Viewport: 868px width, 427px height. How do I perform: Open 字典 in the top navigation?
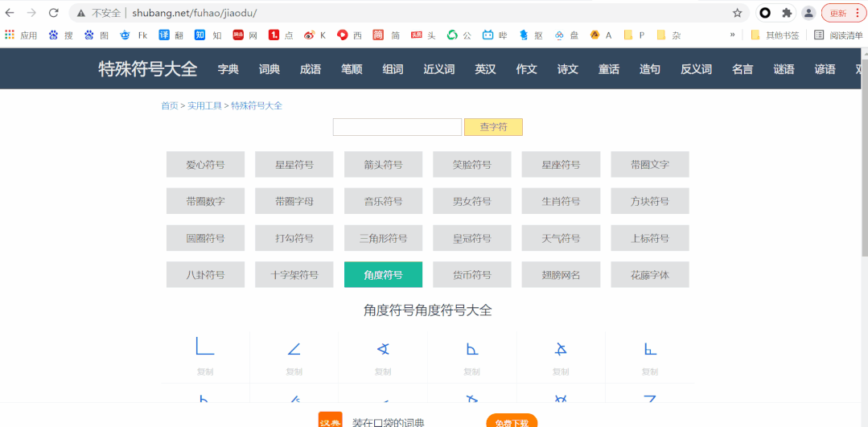click(228, 69)
